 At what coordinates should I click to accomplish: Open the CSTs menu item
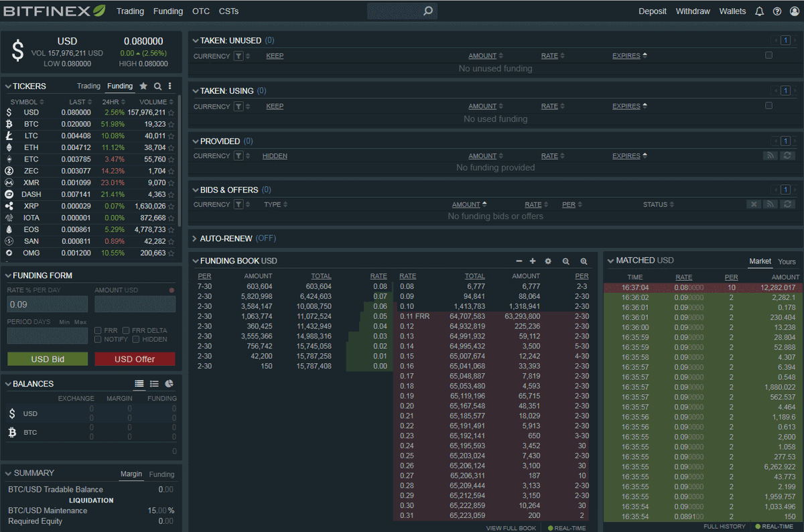tap(228, 11)
